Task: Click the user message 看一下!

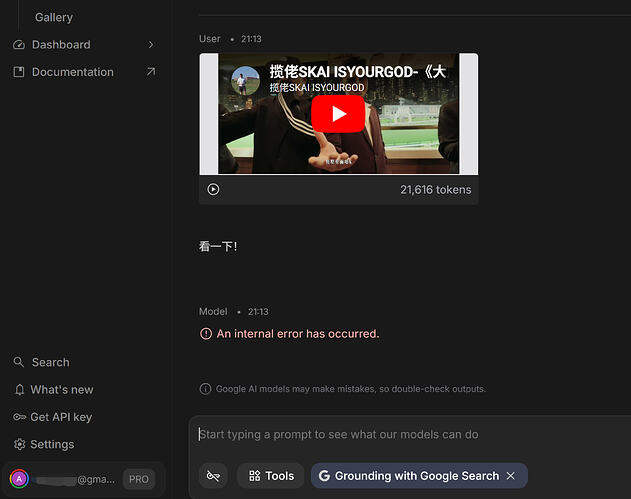Action: tap(218, 246)
